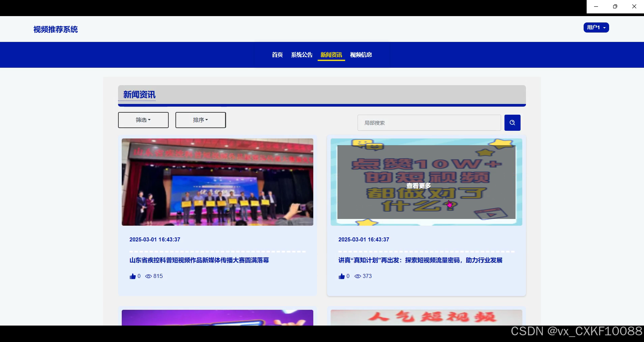Open article 山东省疾控科普短视频作品新媒体传播大赛圆满落幕
644x342 pixels.
coord(199,260)
